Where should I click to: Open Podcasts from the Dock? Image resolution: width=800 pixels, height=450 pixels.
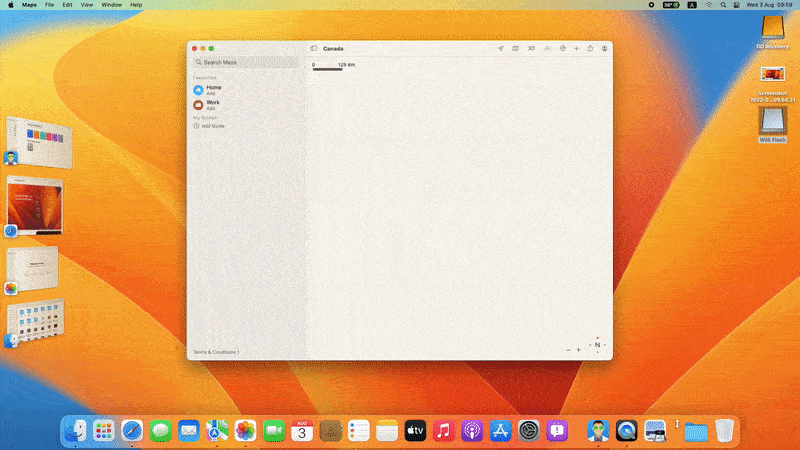tap(472, 431)
